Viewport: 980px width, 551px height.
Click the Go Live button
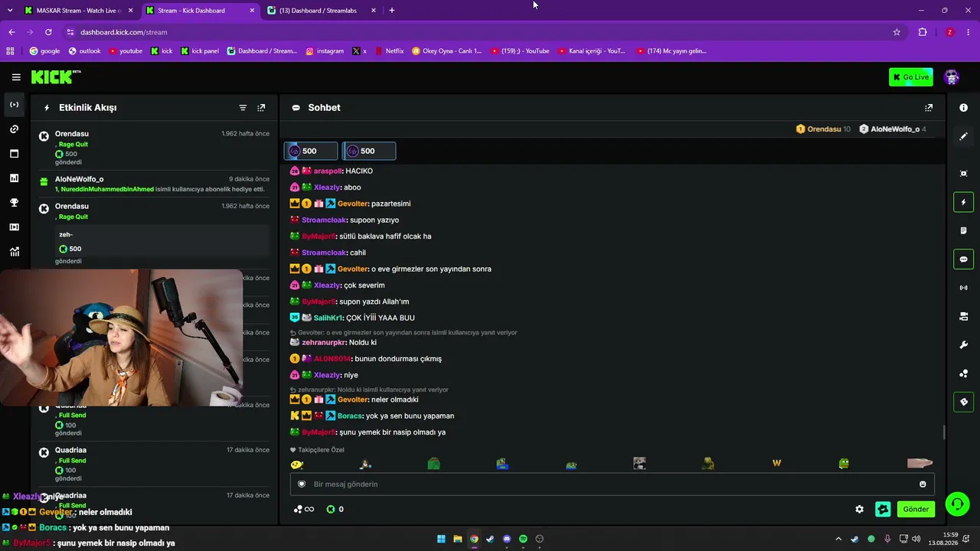(x=911, y=77)
